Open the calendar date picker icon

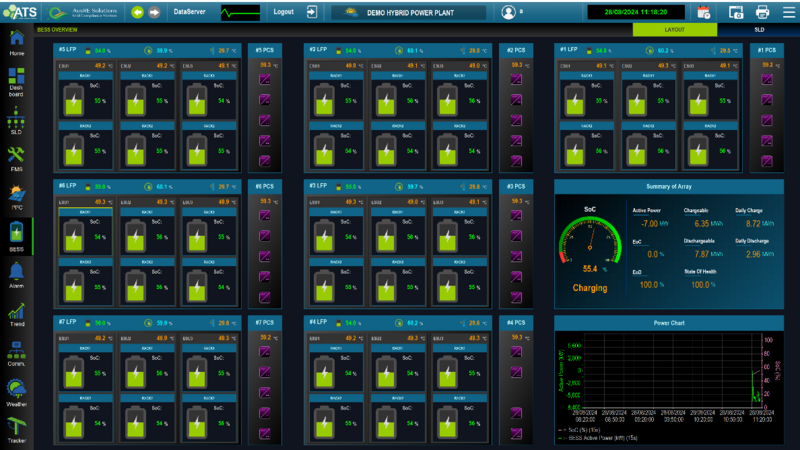(x=704, y=12)
